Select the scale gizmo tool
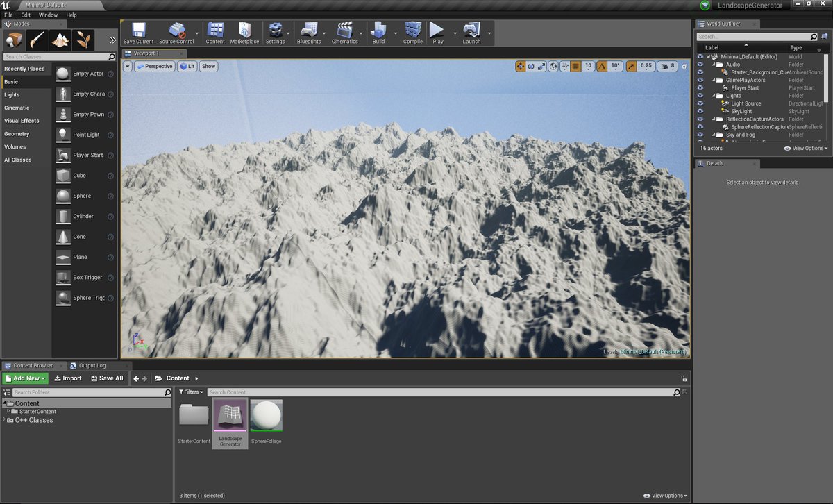 click(x=541, y=66)
